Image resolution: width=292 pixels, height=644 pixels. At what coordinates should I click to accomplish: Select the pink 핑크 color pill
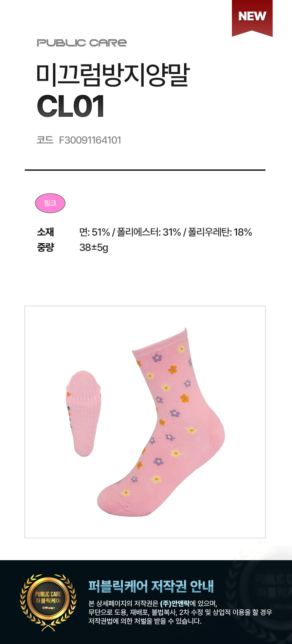[x=50, y=203]
